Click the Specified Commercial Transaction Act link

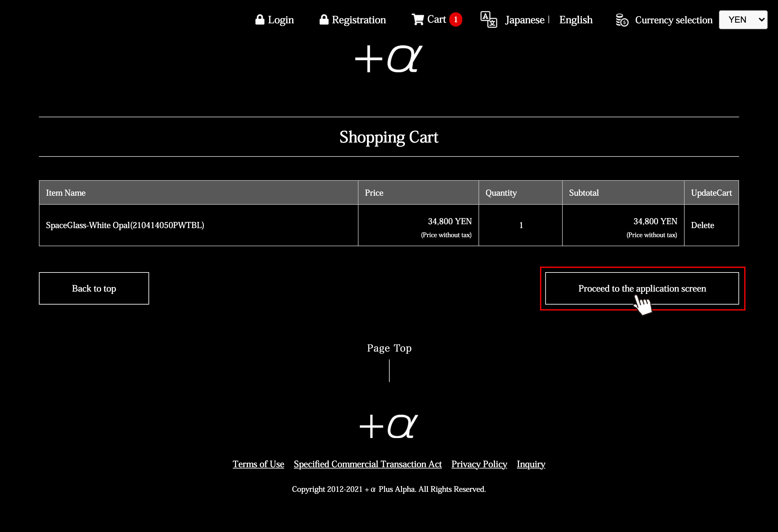point(368,464)
